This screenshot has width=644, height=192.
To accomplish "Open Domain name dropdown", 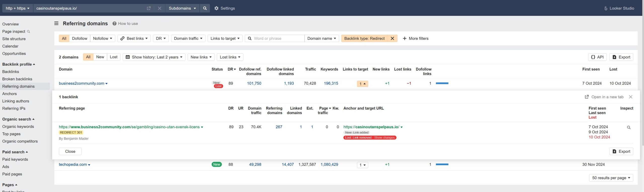I will coord(321,38).
